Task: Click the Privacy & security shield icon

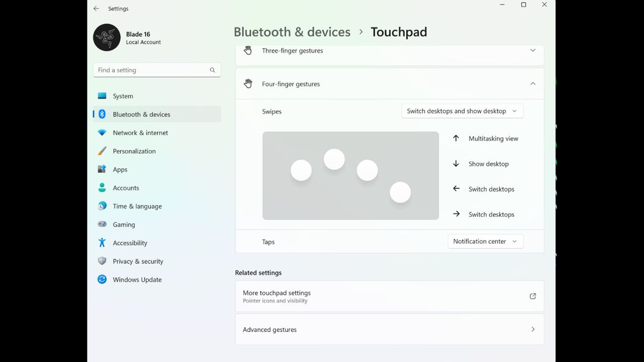Action: [102, 261]
